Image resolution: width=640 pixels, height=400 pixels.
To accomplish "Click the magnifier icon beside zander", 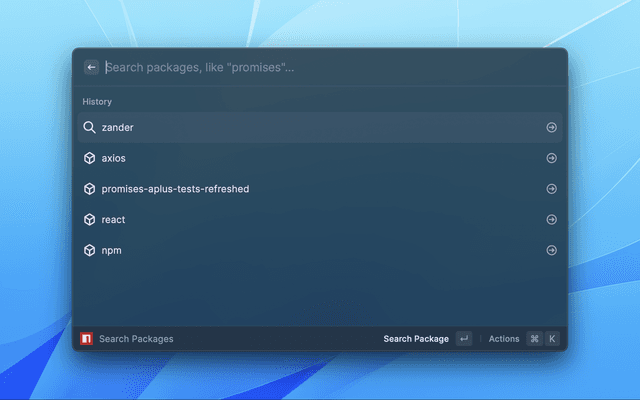I will tap(89, 128).
